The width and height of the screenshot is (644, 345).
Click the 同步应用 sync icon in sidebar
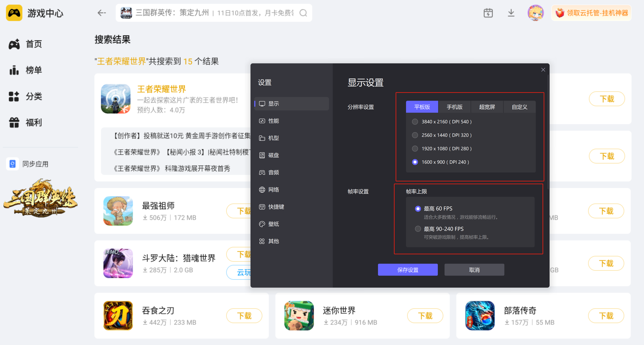click(x=13, y=164)
